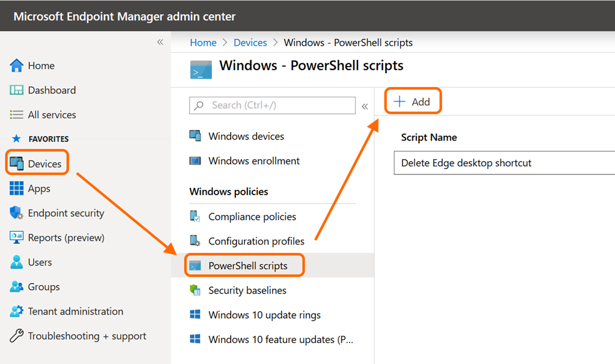Open the Delete Edge desktop shortcut script
Image resolution: width=615 pixels, height=364 pixels.
pos(466,163)
